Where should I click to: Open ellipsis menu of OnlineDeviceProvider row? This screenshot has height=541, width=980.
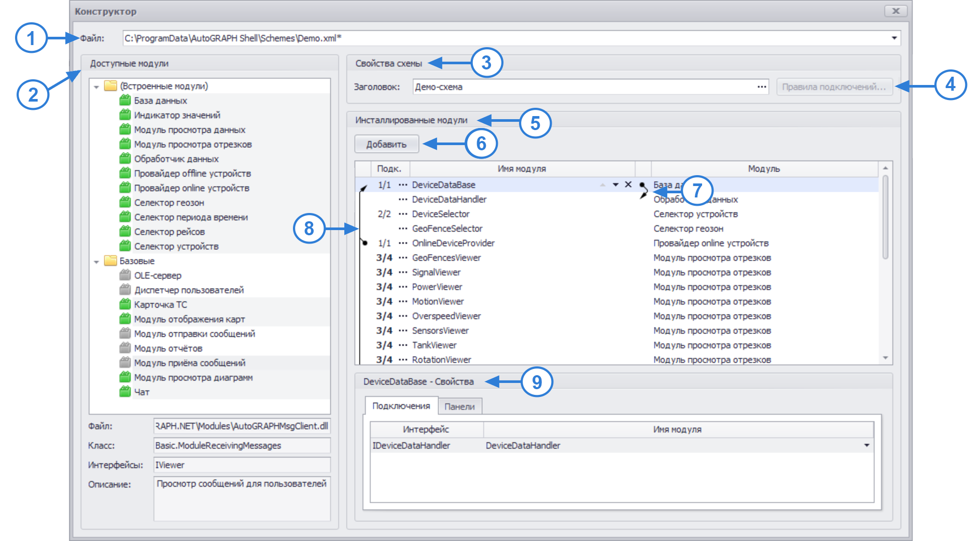[x=403, y=243]
